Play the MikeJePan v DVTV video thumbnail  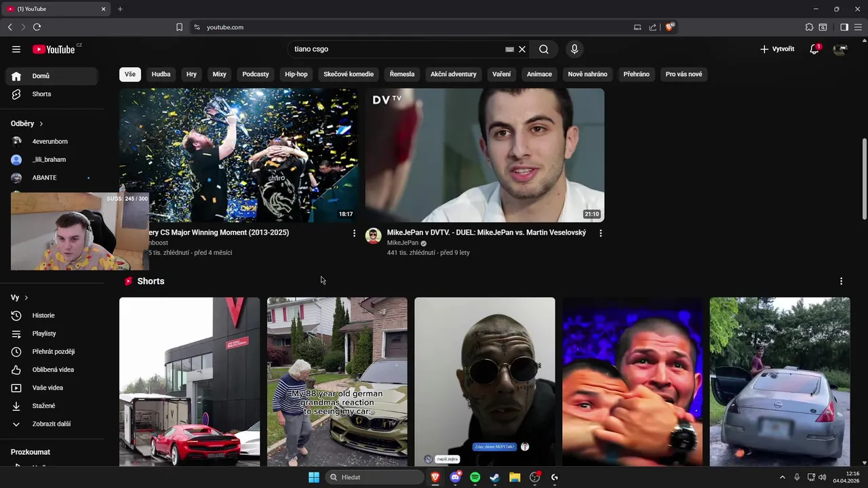(x=484, y=155)
